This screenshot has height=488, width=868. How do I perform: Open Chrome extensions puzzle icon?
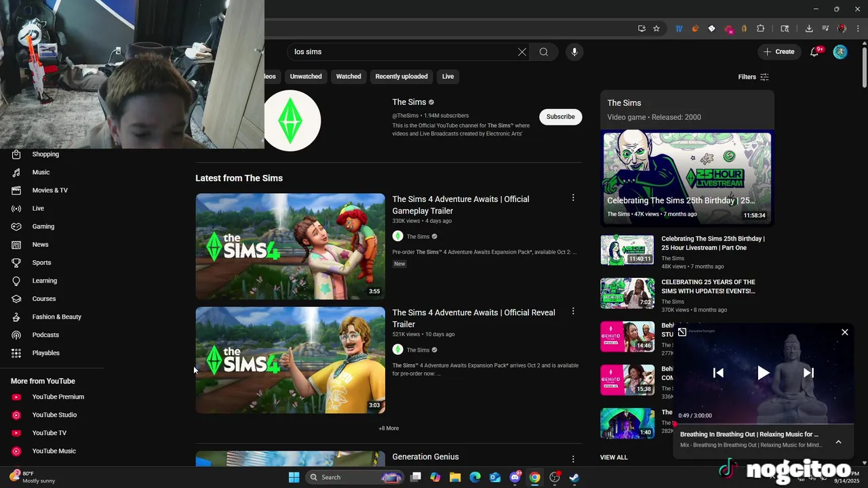pos(760,28)
